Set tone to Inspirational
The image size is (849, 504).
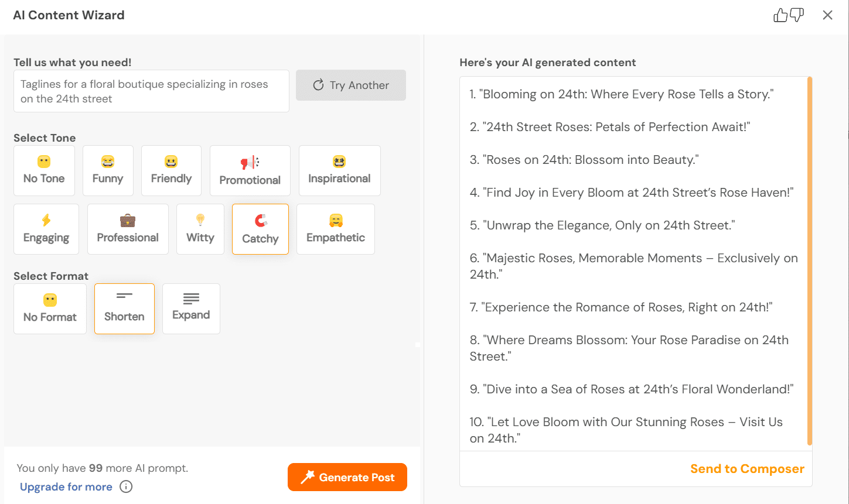coord(339,170)
